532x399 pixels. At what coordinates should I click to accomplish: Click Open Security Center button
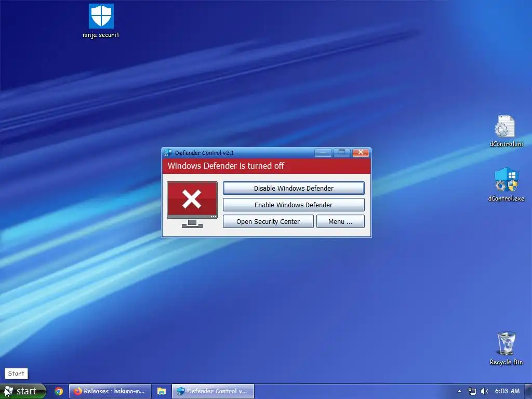point(268,221)
